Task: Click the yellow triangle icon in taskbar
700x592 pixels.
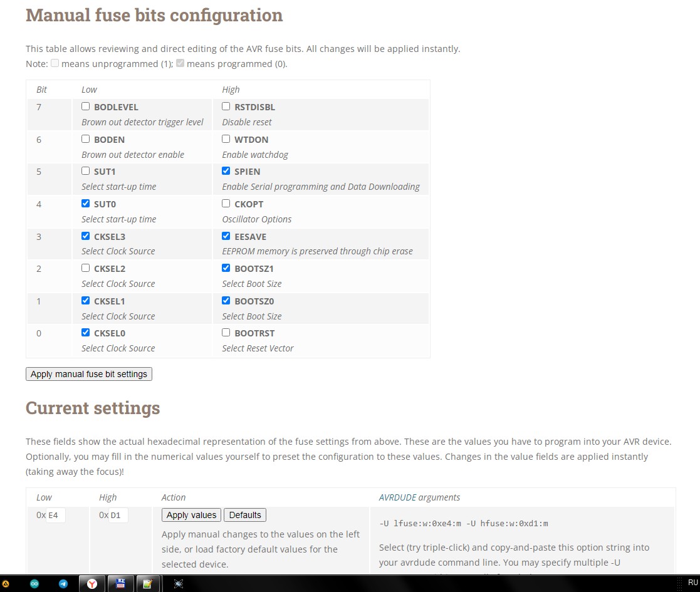Action: pyautogui.click(x=6, y=584)
